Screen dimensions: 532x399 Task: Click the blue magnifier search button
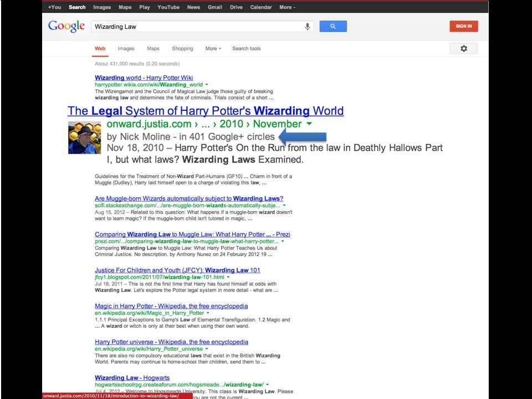(333, 27)
